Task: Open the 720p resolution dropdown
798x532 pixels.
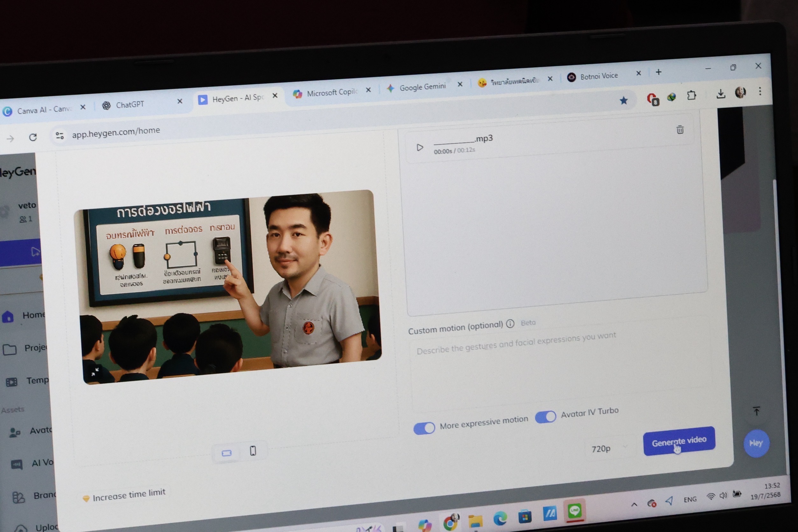Action: (609, 448)
